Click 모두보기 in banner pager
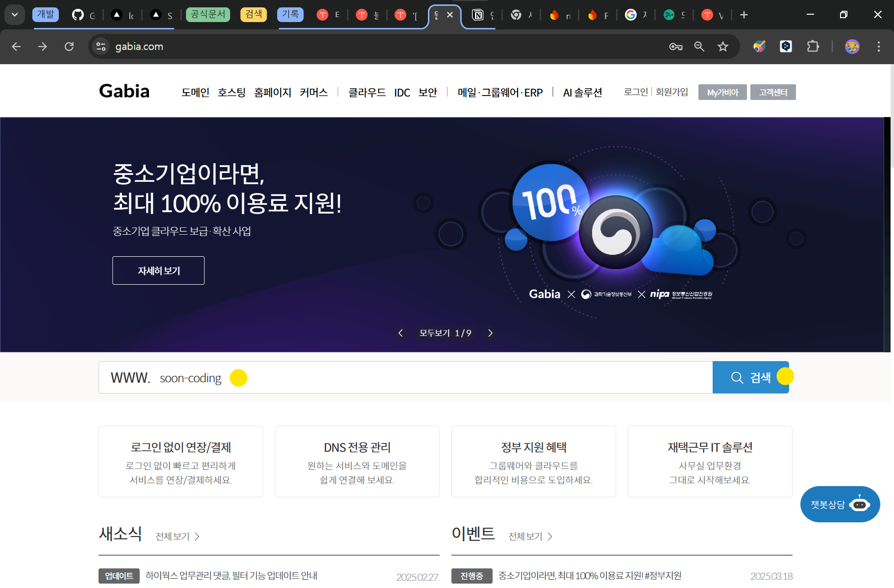The height and width of the screenshot is (588, 894). point(434,333)
